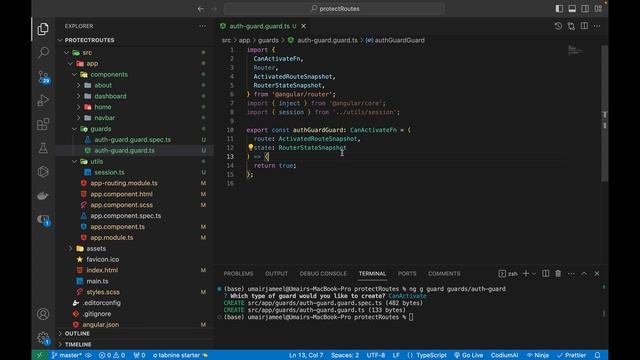Viewport: 640px width, 360px height.
Task: Open editor More Actions ellipsis
Action: coord(597,26)
